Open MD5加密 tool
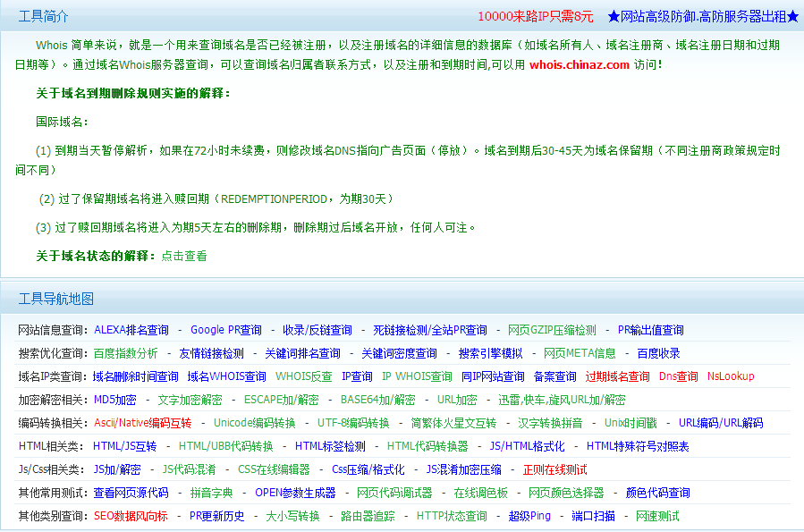This screenshot has height=532, width=804. tap(115, 400)
